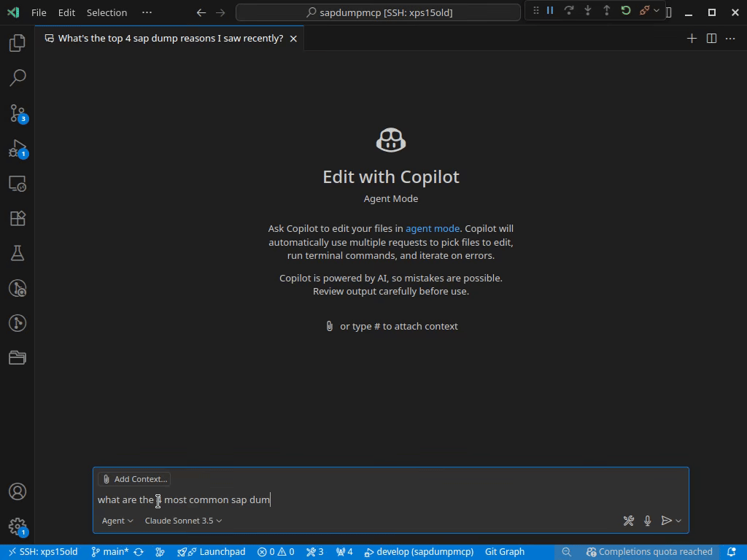Go forward in navigation history
Viewport: 747px width, 560px height.
point(220,12)
